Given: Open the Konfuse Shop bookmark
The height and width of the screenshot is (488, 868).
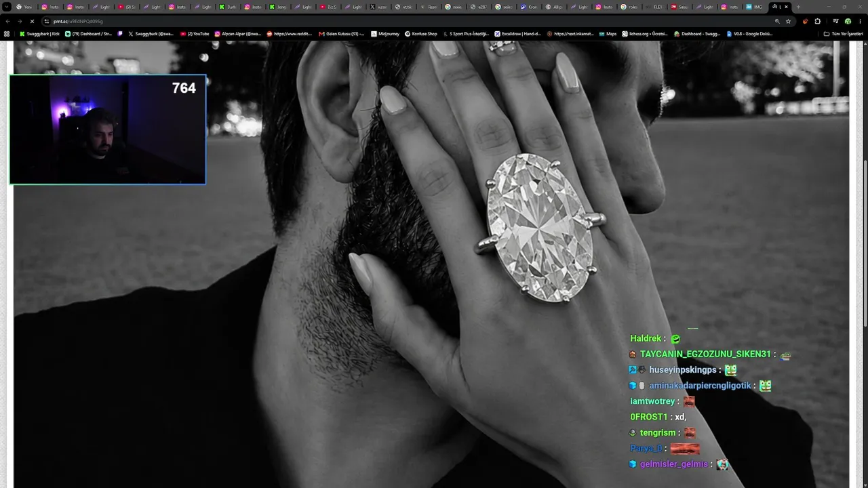Looking at the screenshot, I should point(421,33).
